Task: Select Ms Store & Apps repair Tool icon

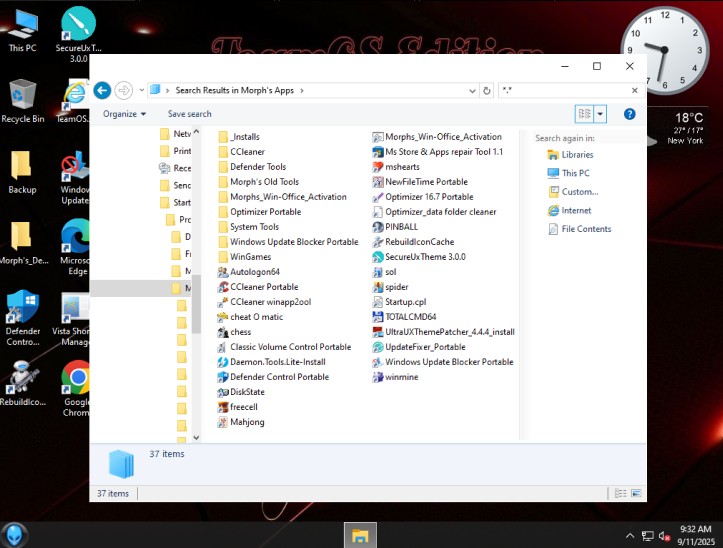Action: (378, 152)
